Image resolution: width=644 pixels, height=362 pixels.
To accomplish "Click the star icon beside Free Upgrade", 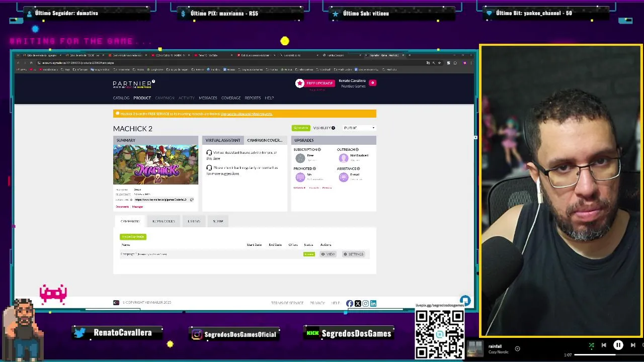I will 300,83.
